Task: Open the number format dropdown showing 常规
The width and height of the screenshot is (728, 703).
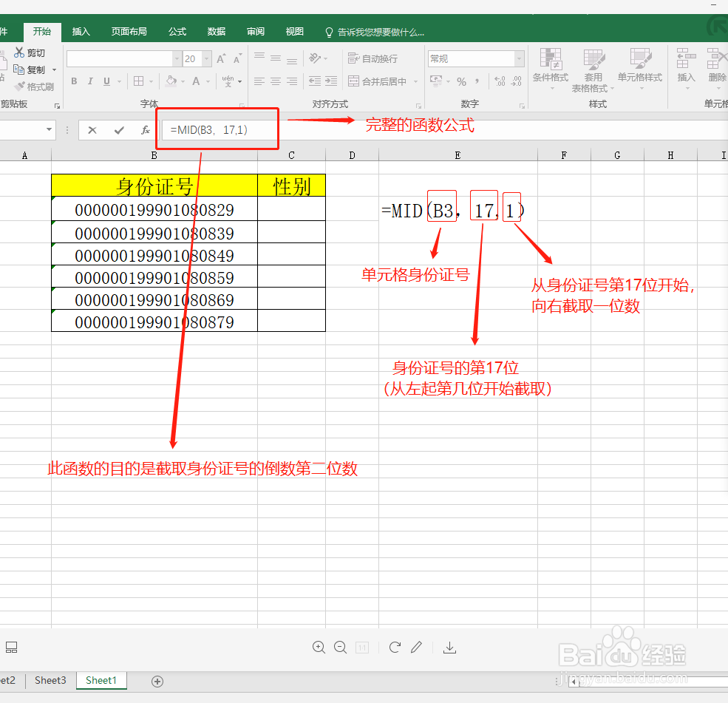Action: click(x=520, y=59)
